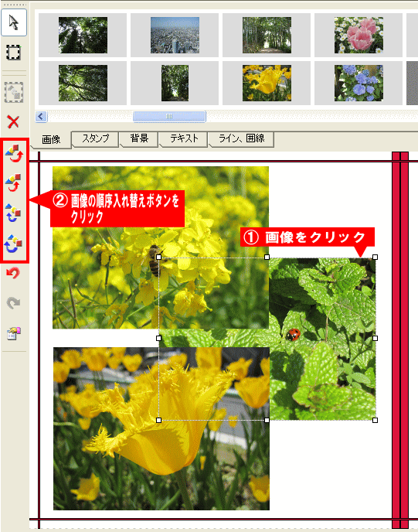Viewport: 418px width, 532px height.
Task: Click the gray redo arrow
Action: (13, 302)
